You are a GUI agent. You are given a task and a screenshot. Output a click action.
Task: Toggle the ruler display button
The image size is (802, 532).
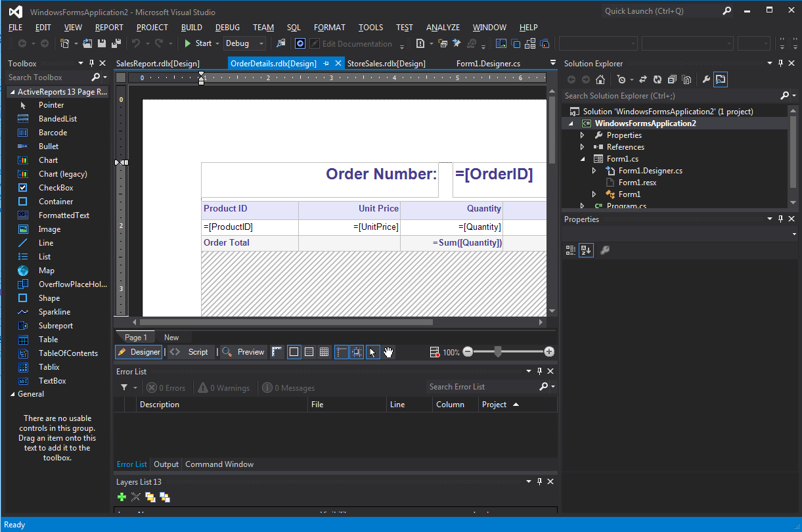pyautogui.click(x=277, y=353)
